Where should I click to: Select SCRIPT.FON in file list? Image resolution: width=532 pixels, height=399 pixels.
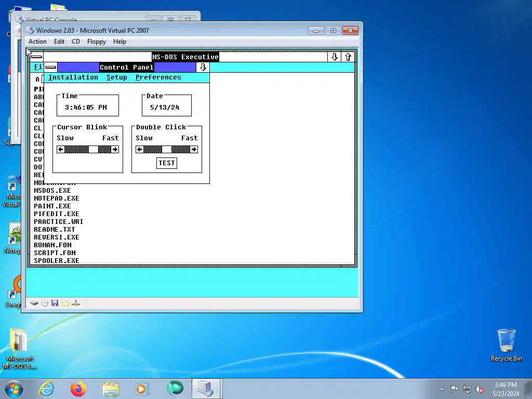pyautogui.click(x=55, y=253)
